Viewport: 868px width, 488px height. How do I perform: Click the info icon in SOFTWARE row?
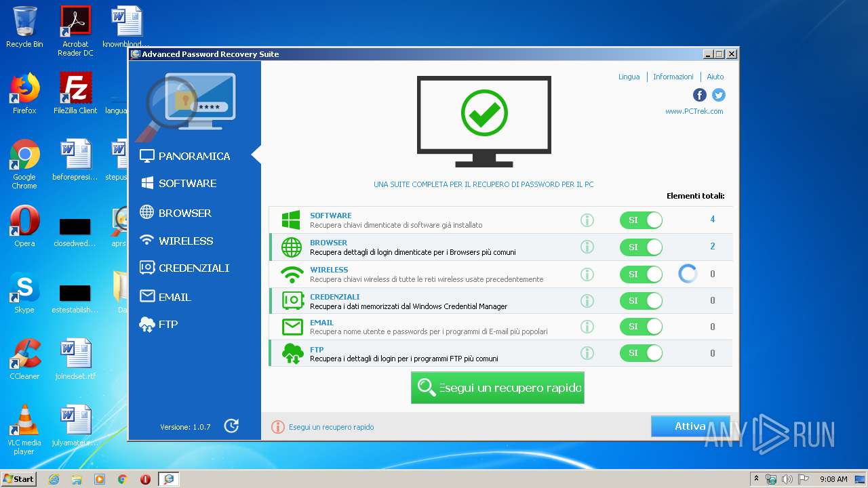tap(587, 220)
